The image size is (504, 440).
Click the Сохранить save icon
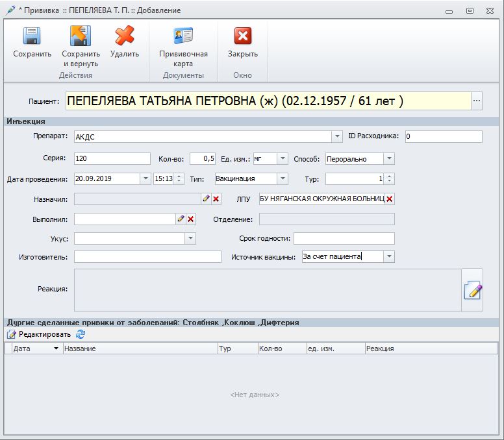click(x=32, y=36)
